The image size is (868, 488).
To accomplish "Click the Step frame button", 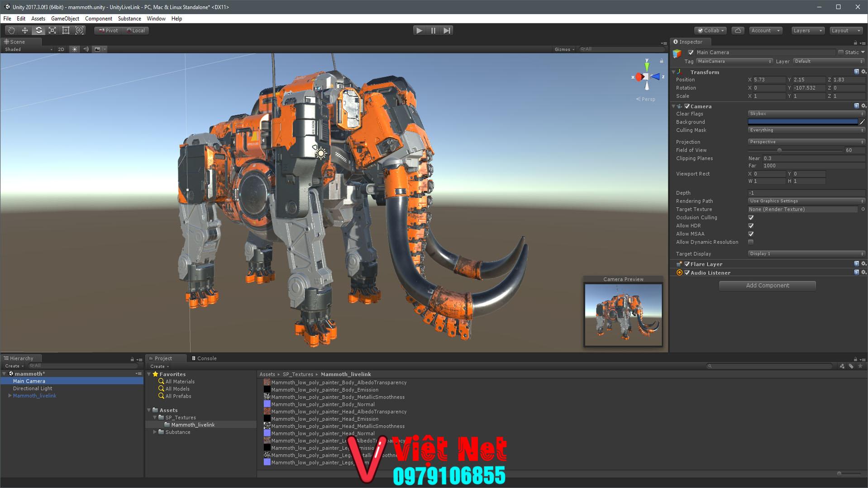I will (x=447, y=30).
